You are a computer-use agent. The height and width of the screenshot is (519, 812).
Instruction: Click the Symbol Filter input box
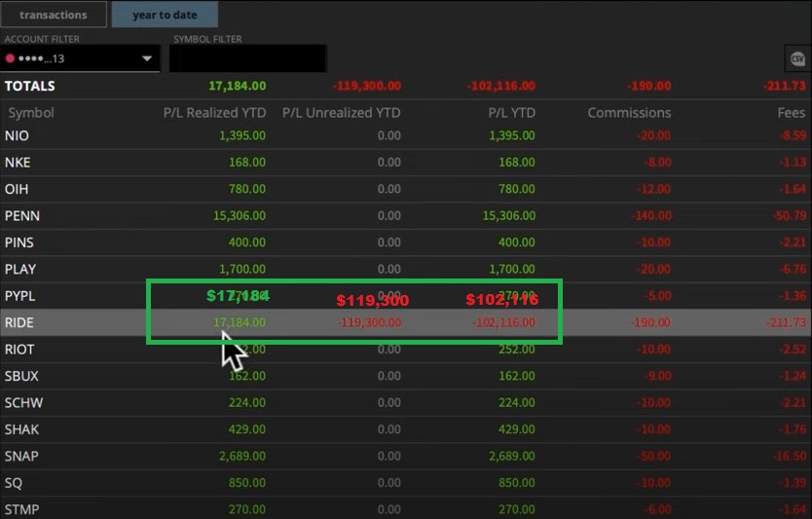(247, 58)
